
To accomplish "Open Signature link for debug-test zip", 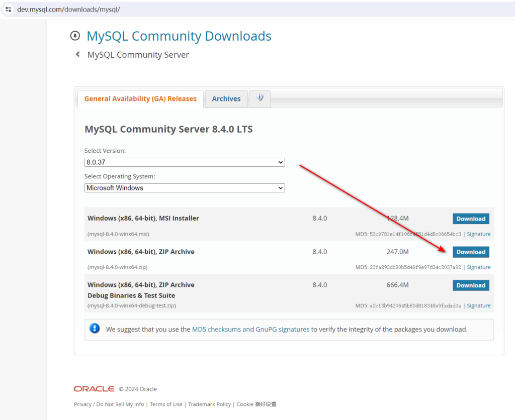I will coord(479,305).
